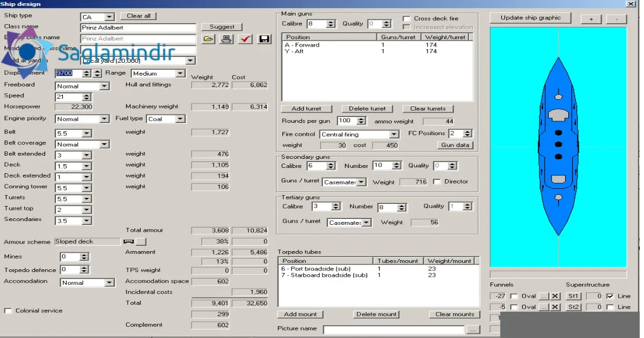Click Update ship graphic

(x=530, y=18)
